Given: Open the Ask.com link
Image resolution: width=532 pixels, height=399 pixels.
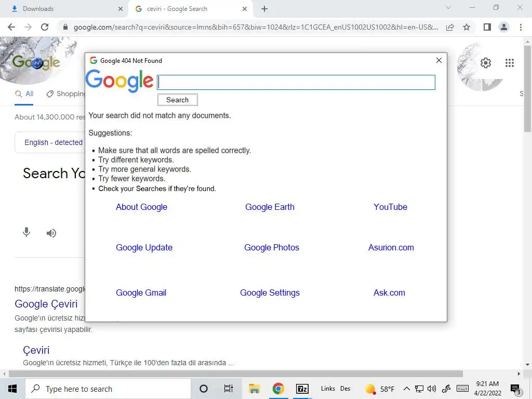Looking at the screenshot, I should 389,293.
